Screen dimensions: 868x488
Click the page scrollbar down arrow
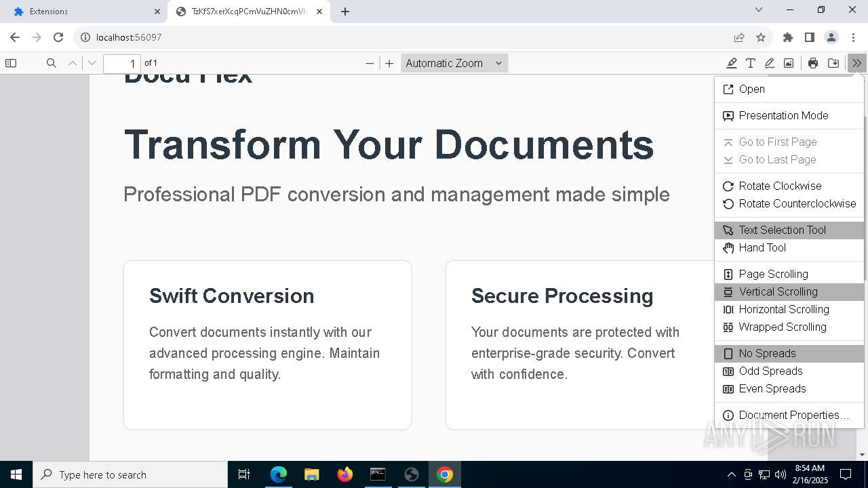(x=863, y=455)
